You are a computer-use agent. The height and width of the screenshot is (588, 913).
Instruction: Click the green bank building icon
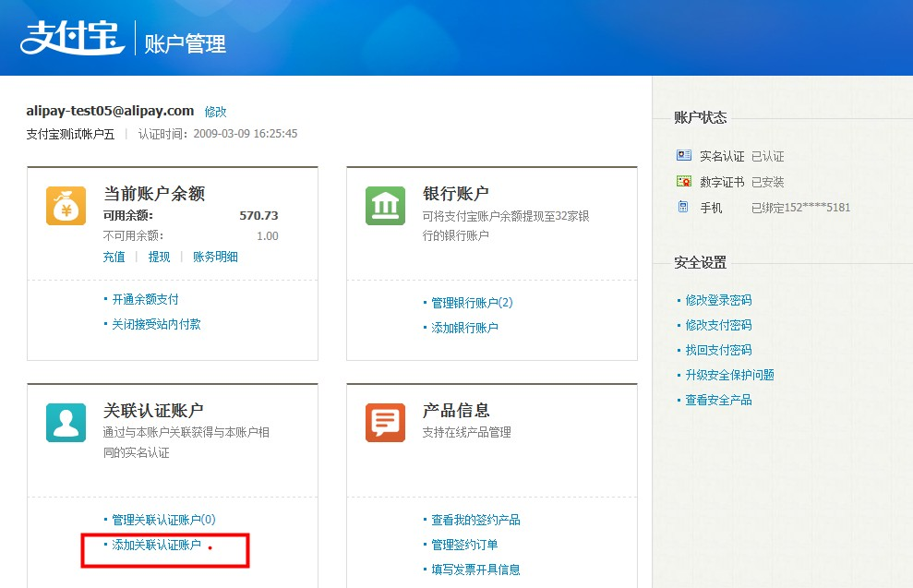(385, 206)
